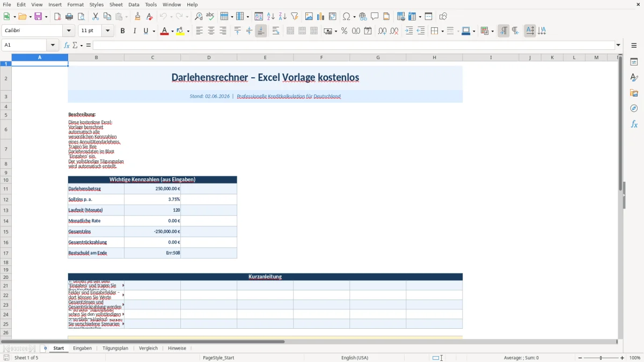
Task: Click zoom in plus button
Action: click(x=623, y=358)
